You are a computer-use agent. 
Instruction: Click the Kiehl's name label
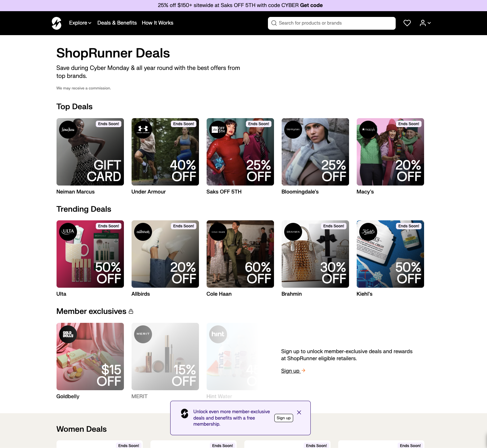pos(364,294)
